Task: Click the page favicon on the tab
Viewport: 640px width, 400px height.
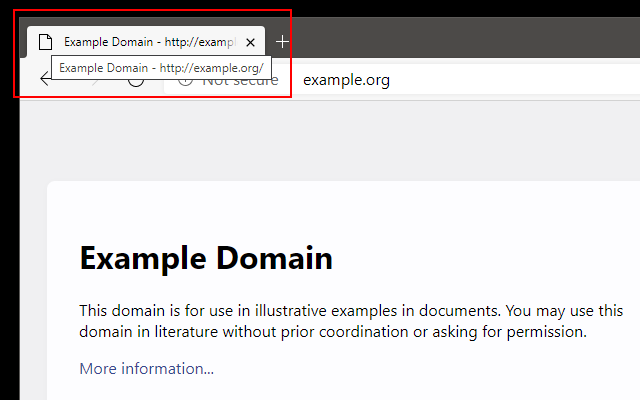Action: [x=45, y=42]
